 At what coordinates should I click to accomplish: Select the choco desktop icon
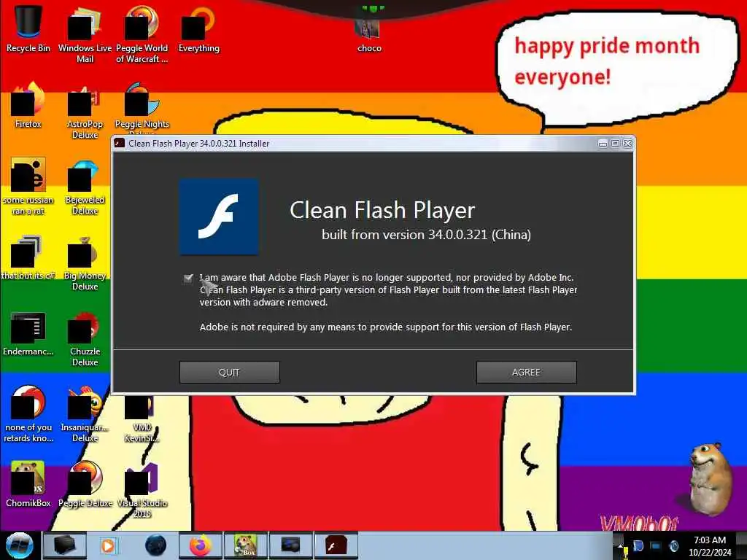(x=369, y=34)
